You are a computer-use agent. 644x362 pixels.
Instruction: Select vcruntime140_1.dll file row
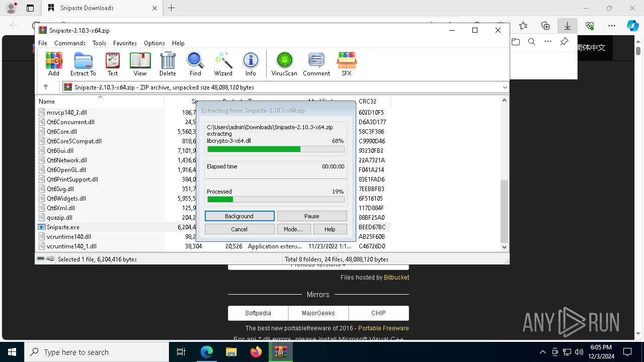pyautogui.click(x=71, y=246)
